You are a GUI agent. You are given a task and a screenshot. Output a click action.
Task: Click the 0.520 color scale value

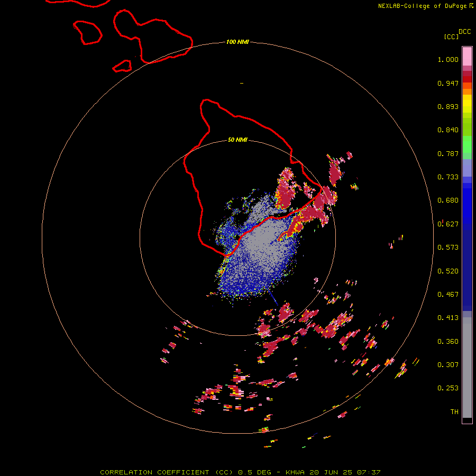click(448, 271)
